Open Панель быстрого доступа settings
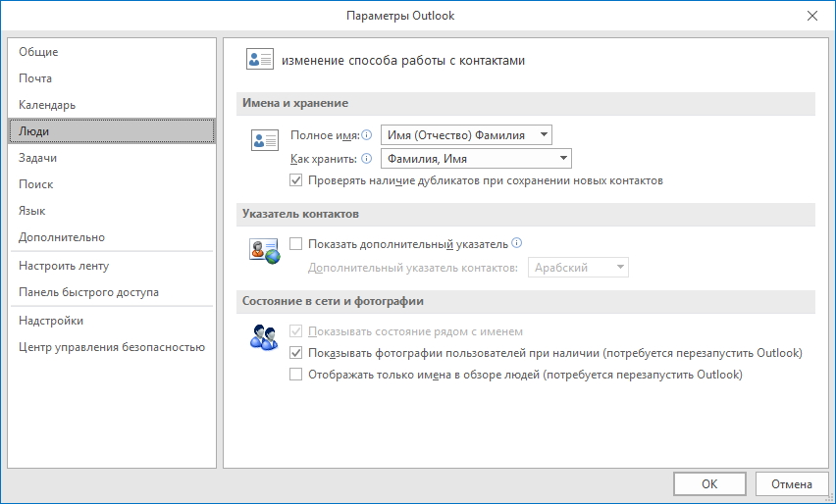The image size is (836, 504). pos(112,292)
